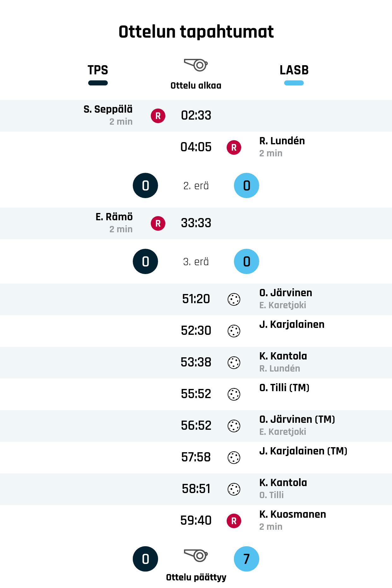Click the whistle icon above Ottelu alkaa

pyautogui.click(x=196, y=65)
